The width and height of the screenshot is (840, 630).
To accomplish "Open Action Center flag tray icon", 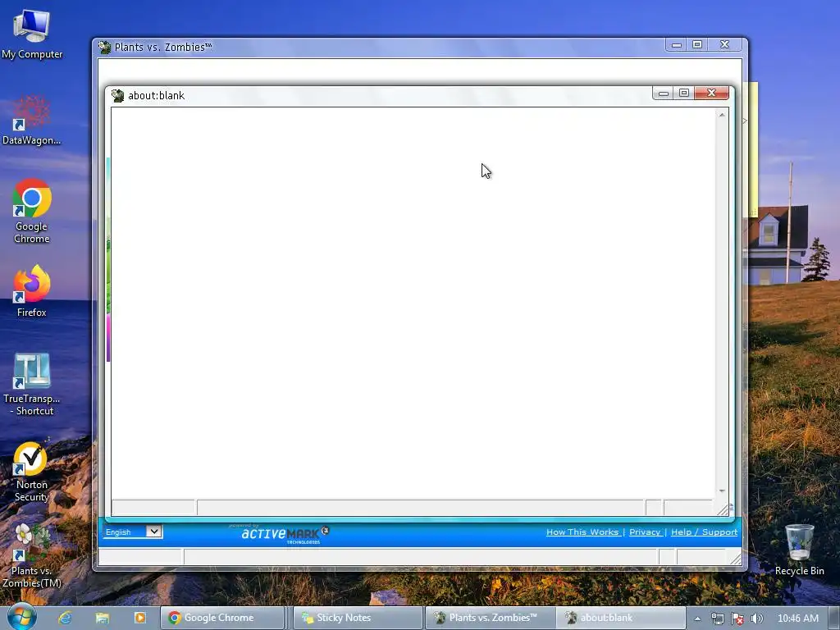I will coord(737,619).
